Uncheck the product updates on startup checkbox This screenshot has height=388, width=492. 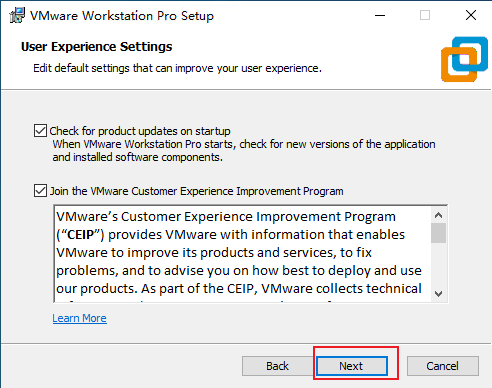pos(40,131)
